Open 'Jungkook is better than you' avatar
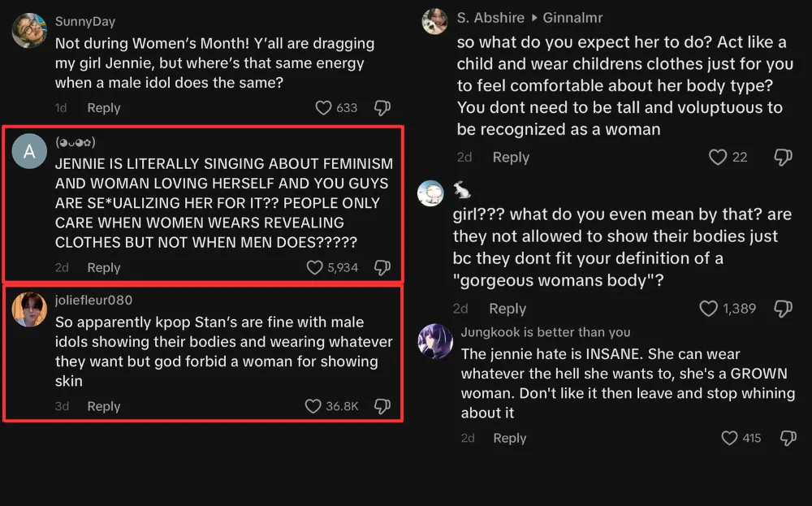This screenshot has height=506, width=812. 435,341
